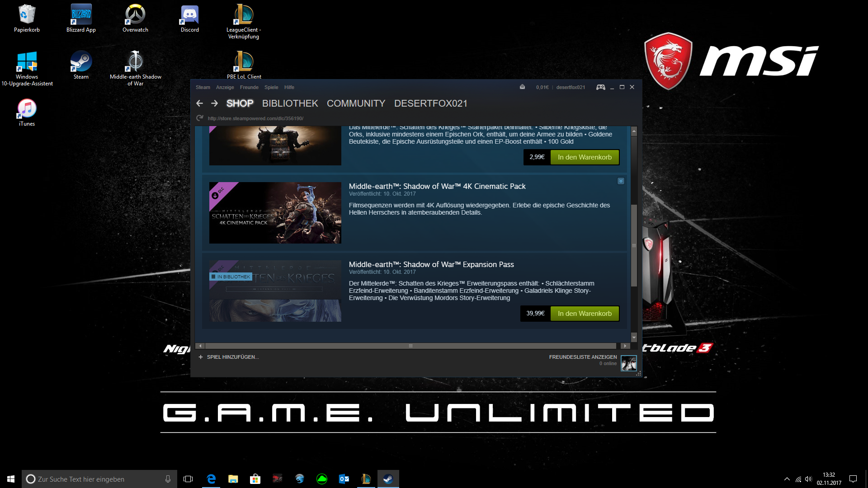
Task: Switch to the BIBLIOTHEK tab
Action: (290, 103)
